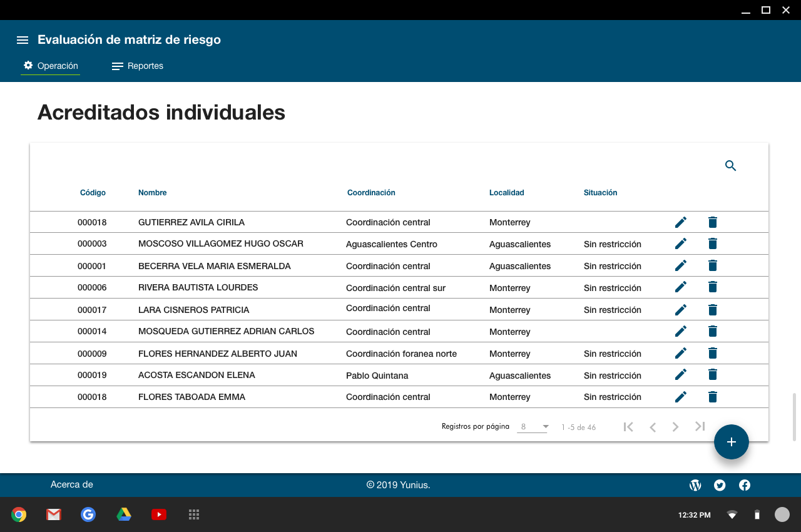
Task: Jump to the last page of records
Action: 700,427
